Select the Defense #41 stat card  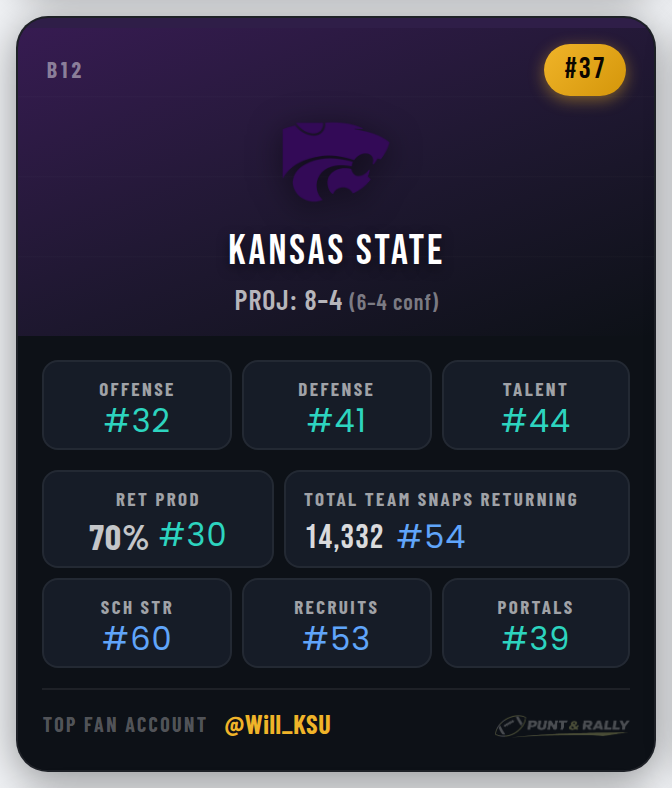[336, 405]
